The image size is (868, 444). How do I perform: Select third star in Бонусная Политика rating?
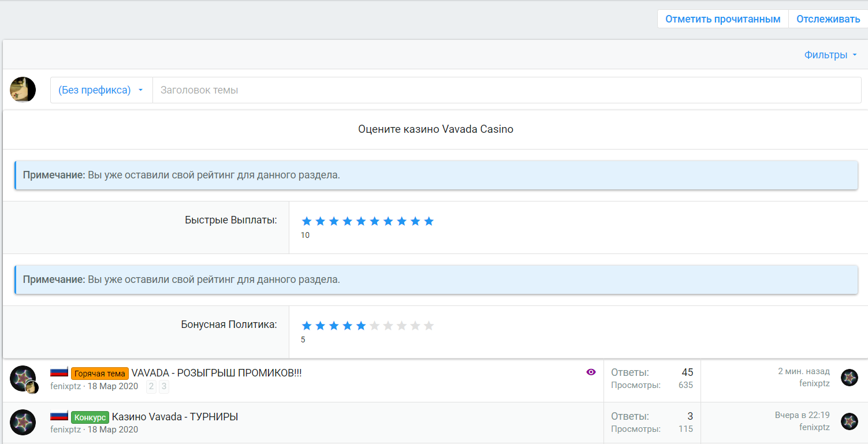pyautogui.click(x=334, y=326)
